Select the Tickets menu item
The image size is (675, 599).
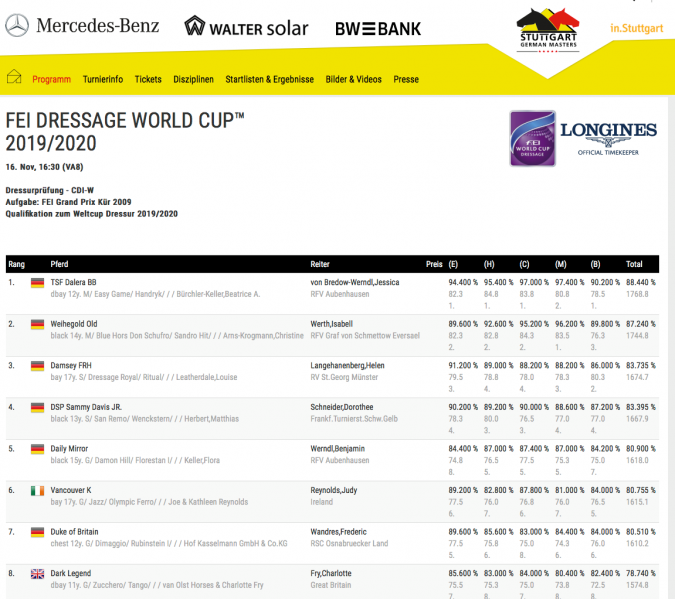click(x=148, y=79)
